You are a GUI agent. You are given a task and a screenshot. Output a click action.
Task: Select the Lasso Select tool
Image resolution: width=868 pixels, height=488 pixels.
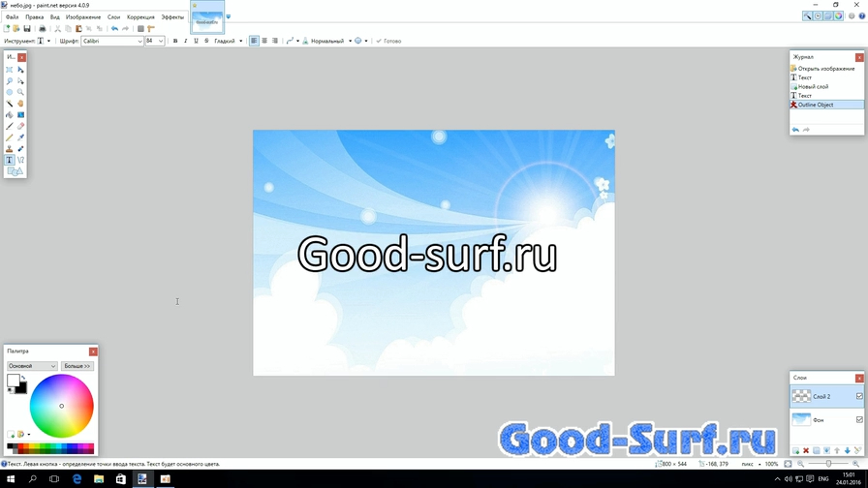[x=10, y=80]
